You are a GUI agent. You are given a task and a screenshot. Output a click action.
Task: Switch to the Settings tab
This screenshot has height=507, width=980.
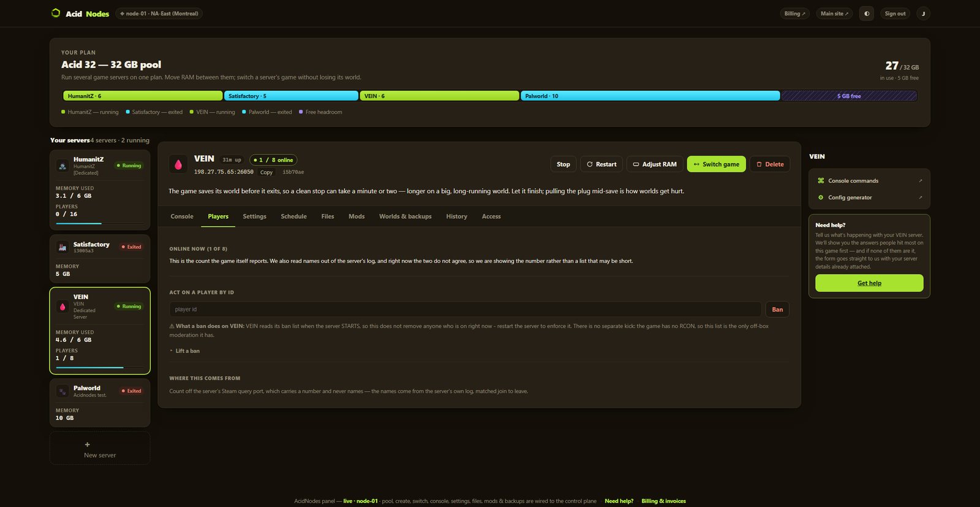click(255, 216)
